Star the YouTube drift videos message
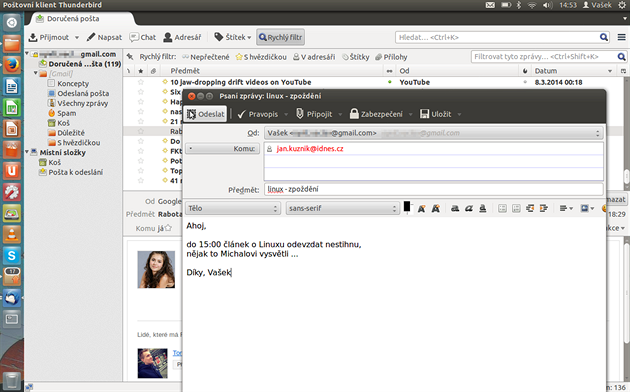The width and height of the screenshot is (630, 392). pyautogui.click(x=141, y=82)
